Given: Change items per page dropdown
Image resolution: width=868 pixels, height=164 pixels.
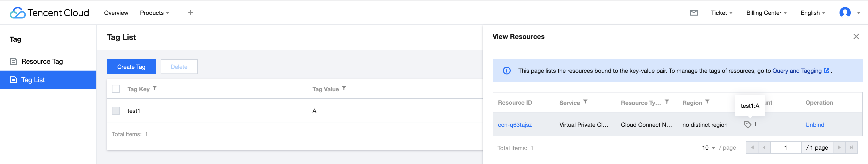Looking at the screenshot, I should [708, 148].
